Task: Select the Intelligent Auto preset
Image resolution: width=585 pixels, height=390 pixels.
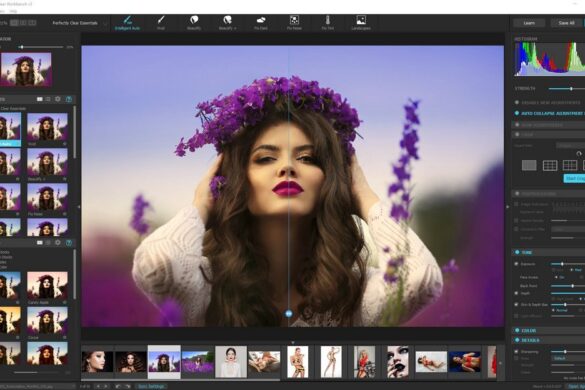Action: [127, 23]
